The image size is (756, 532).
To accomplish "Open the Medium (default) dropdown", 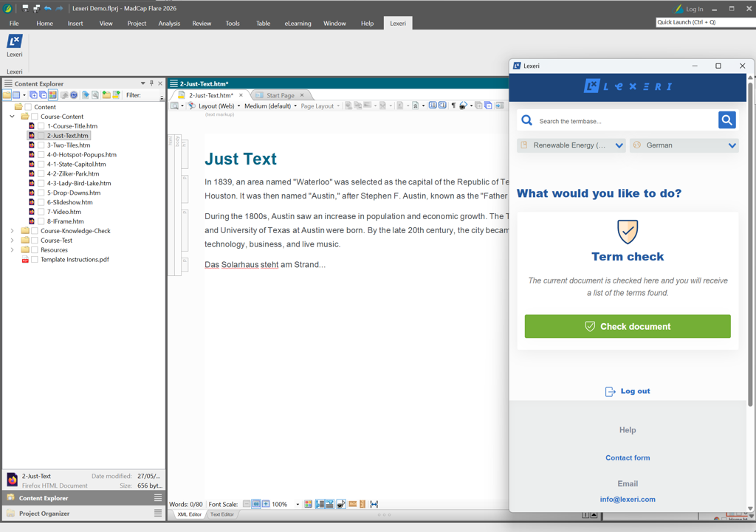I will pos(270,106).
